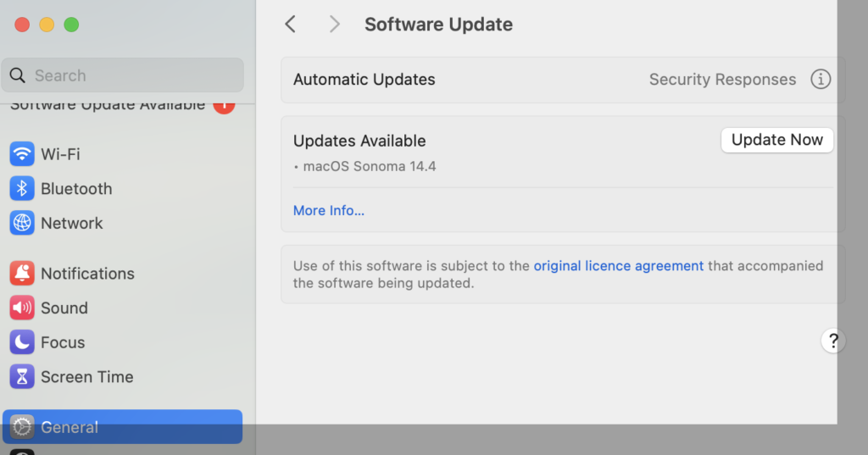Select General label in sidebar
868x455 pixels.
pos(70,427)
